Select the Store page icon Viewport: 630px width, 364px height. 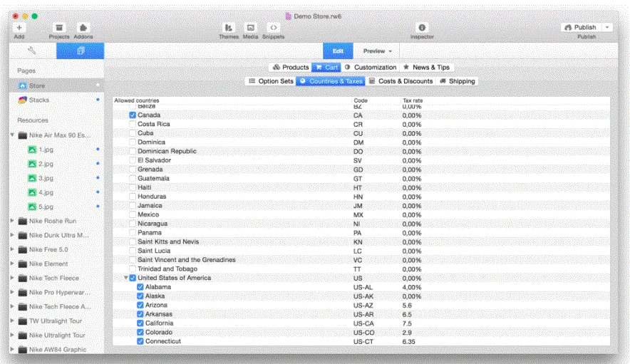[23, 85]
